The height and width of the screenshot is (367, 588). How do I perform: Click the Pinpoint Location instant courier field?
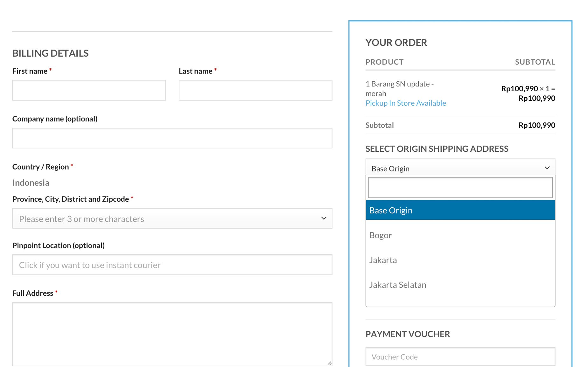point(172,265)
